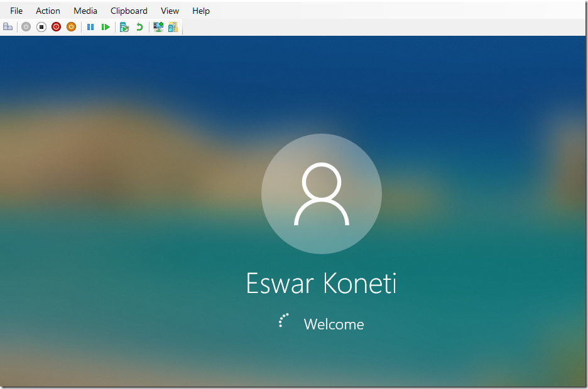Click the Eswar Koneti user name
This screenshot has height=389, width=588.
click(321, 284)
